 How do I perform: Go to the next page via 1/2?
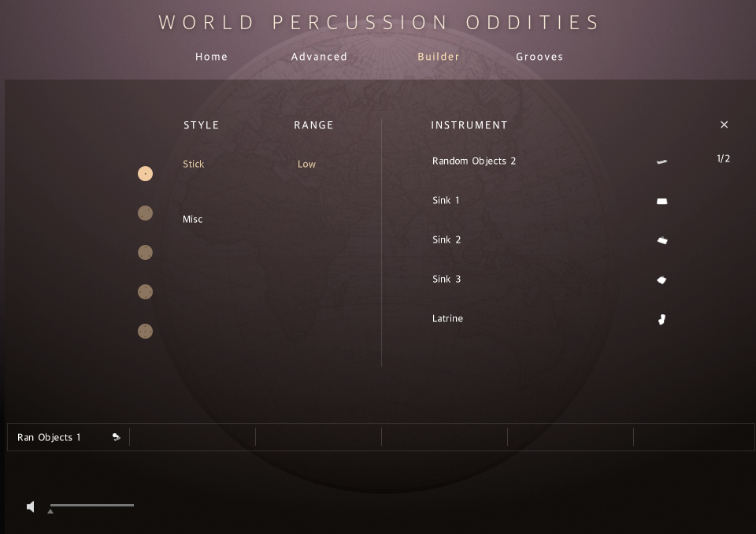[x=723, y=158]
